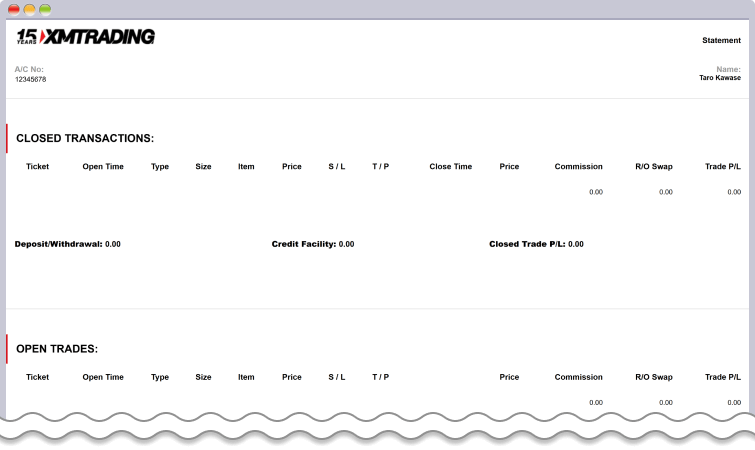Screen dimensions: 755x450
Task: Click Commission header in Open Trades table
Action: coord(578,378)
